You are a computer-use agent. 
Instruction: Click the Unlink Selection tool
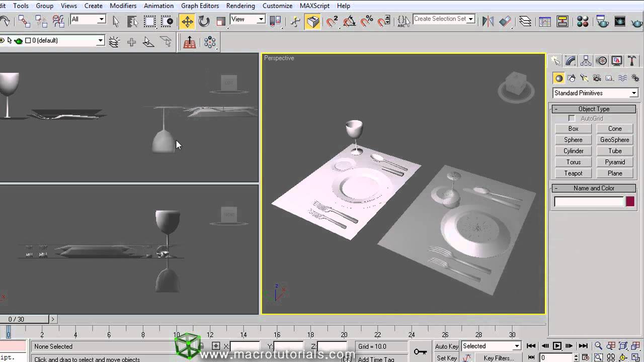41,21
